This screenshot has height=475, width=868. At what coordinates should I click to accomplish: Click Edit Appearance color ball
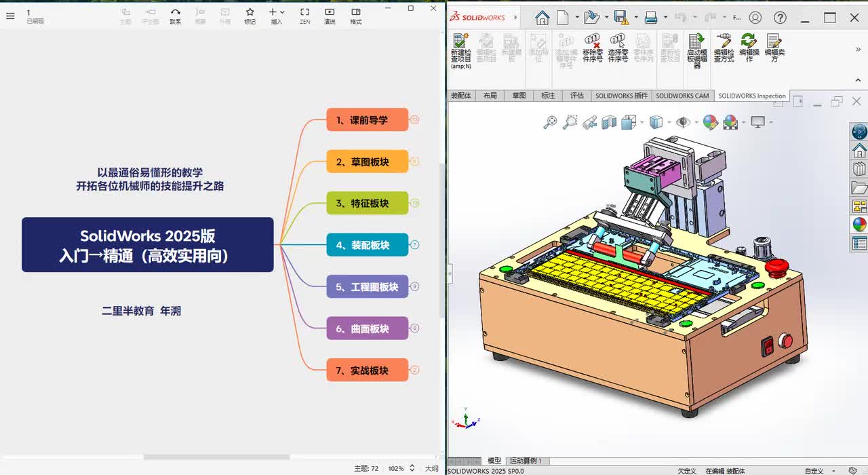710,122
